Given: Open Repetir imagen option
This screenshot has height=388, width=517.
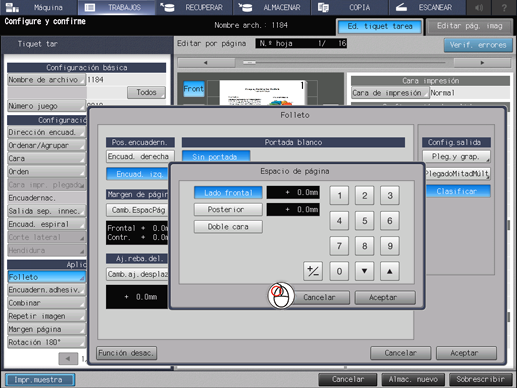Looking at the screenshot, I should (x=46, y=316).
